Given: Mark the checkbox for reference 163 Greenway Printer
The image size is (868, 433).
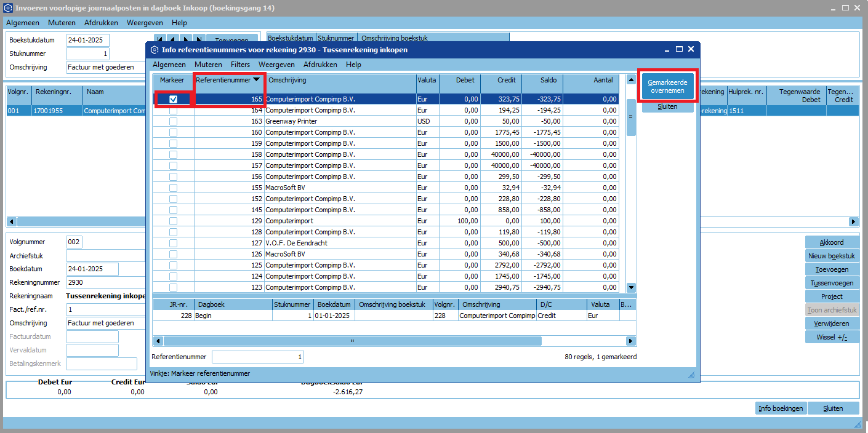Looking at the screenshot, I should click(174, 121).
